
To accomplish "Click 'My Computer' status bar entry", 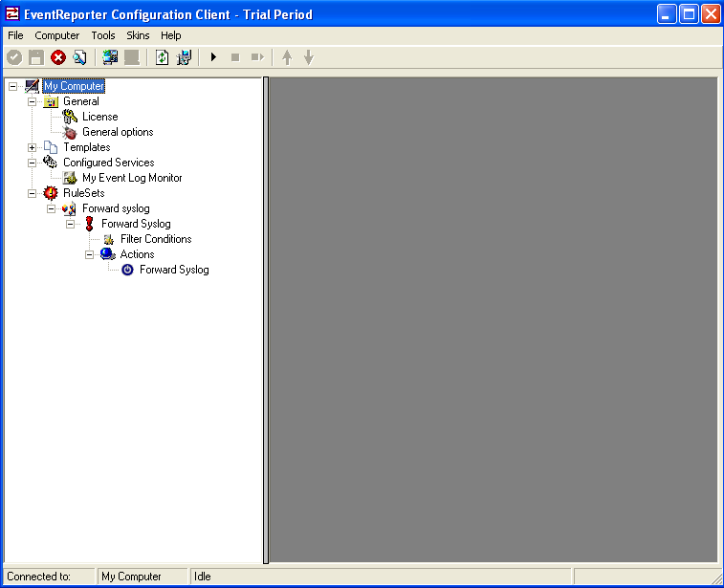I will coord(131,577).
